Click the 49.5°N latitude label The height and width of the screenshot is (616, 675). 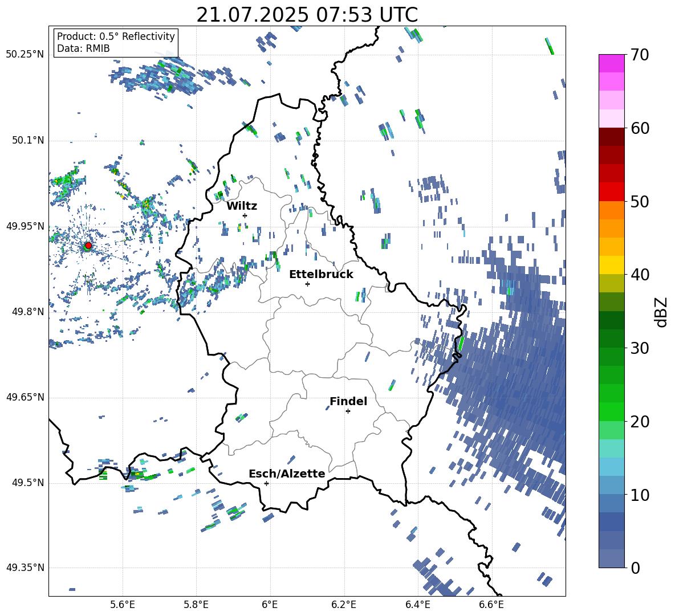point(27,483)
